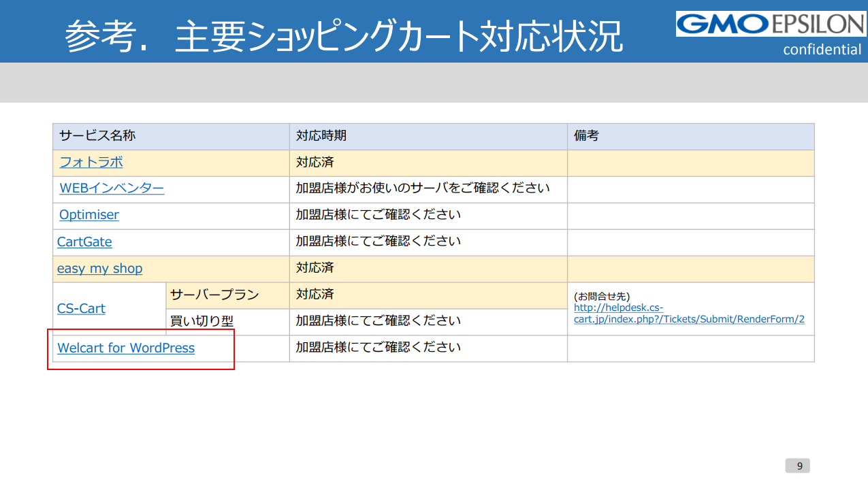
Task: Click the (お問合せ先) label
Action: pyautogui.click(x=602, y=297)
